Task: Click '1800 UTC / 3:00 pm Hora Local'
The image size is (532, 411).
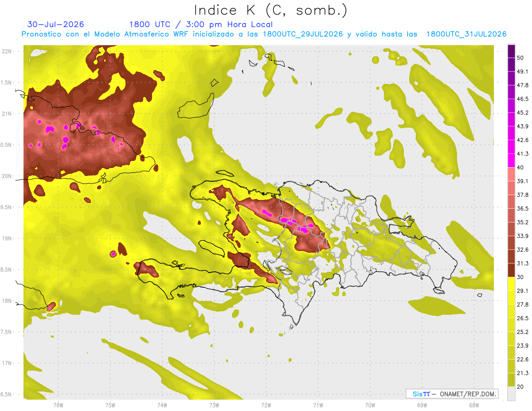Action: point(201,24)
